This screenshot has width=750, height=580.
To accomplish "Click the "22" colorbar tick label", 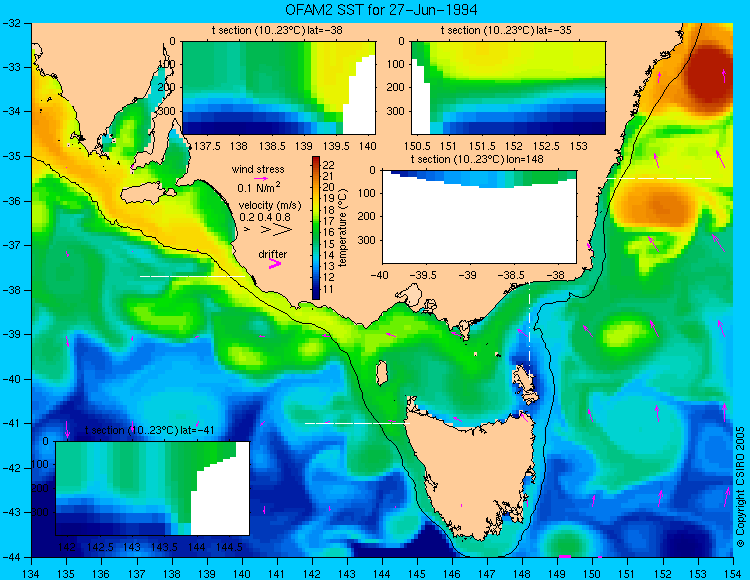I will [x=329, y=165].
